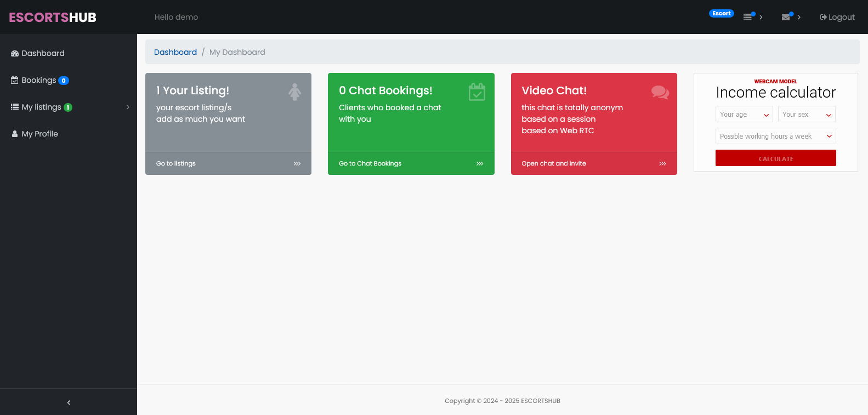Click WEBCAM MODEL label

[775, 81]
